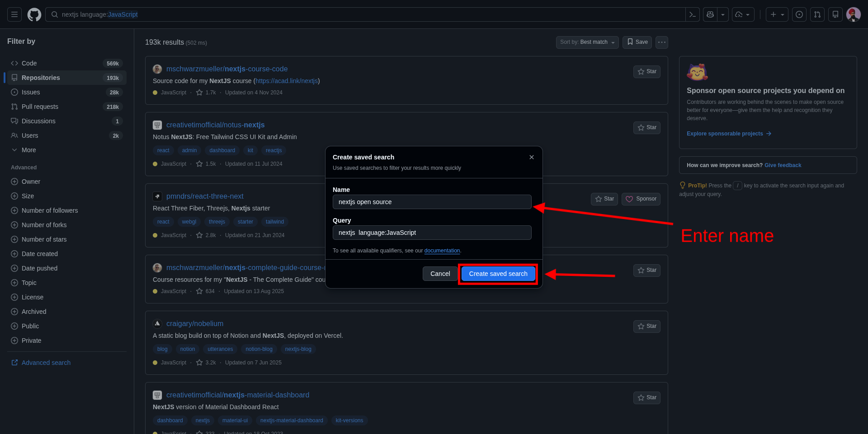Image resolution: width=868 pixels, height=434 pixels.
Task: Select the Discussions filter
Action: (x=67, y=121)
